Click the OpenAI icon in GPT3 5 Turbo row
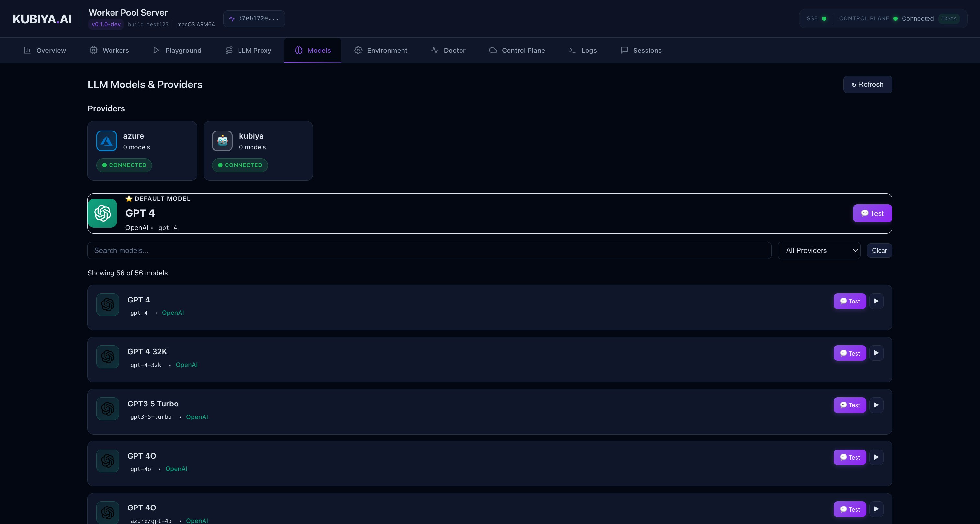This screenshot has width=980, height=524. click(x=108, y=409)
